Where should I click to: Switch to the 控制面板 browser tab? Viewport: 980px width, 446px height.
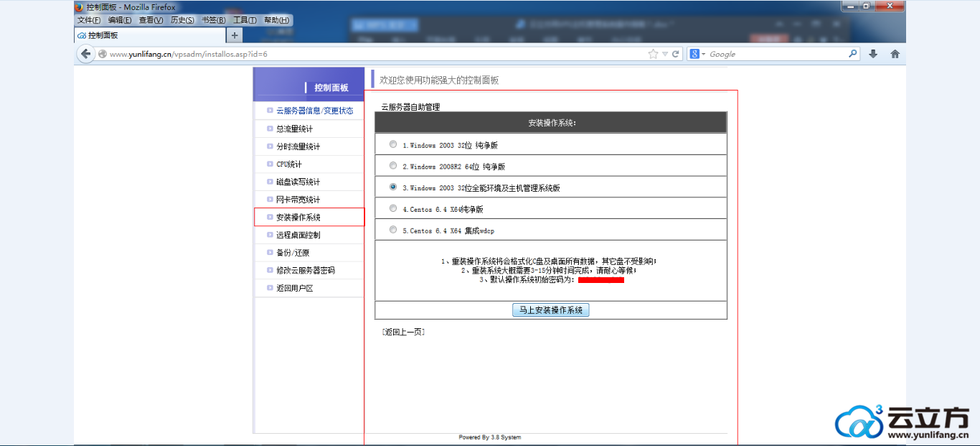point(150,35)
